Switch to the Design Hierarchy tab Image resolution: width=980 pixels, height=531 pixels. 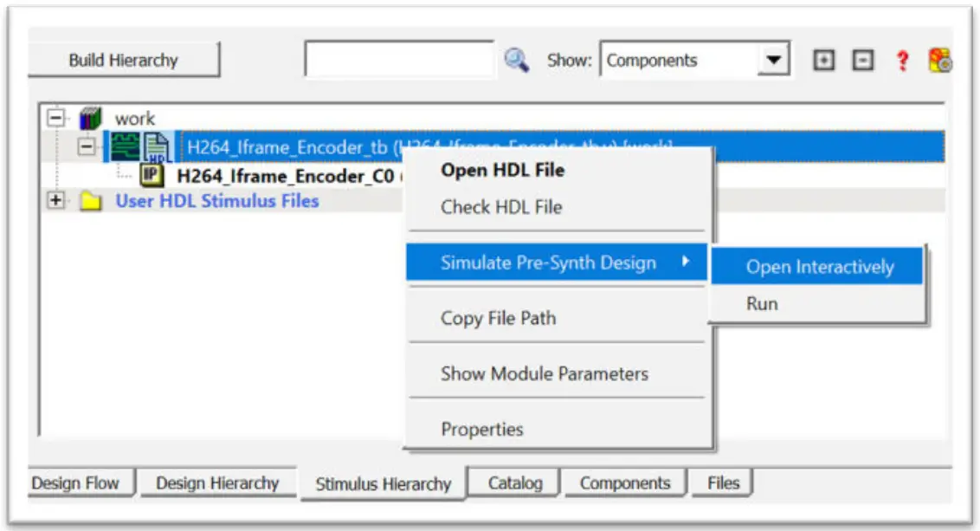pos(216,483)
